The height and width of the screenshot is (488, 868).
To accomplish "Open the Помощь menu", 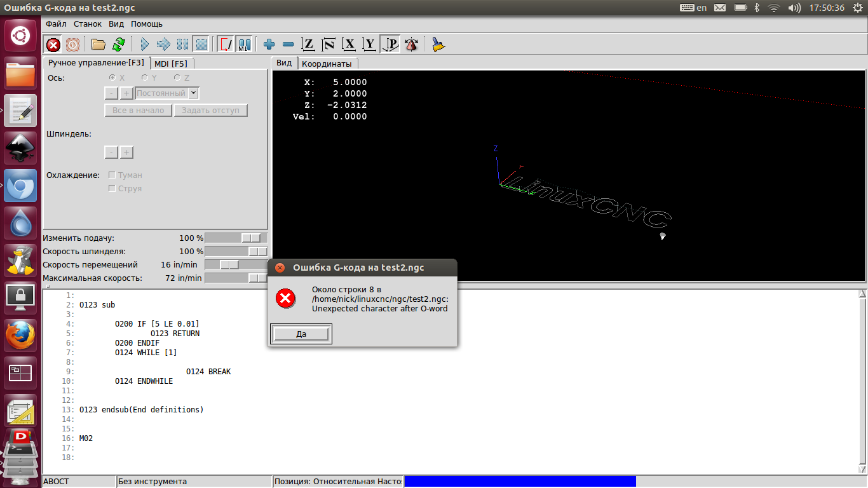I will (147, 24).
